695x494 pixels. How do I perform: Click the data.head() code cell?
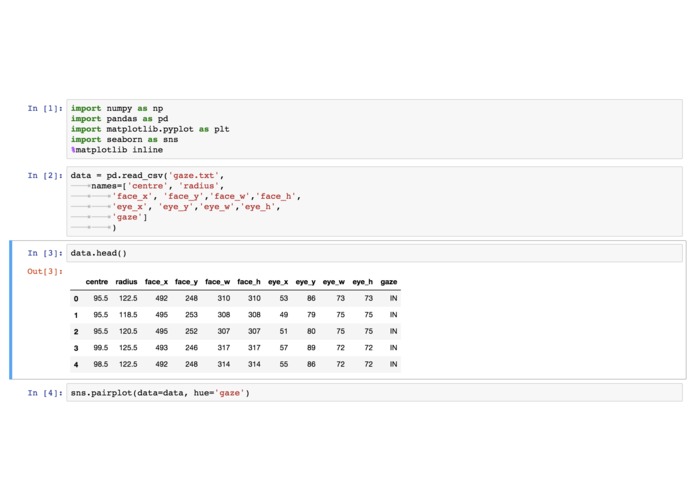[x=374, y=253]
